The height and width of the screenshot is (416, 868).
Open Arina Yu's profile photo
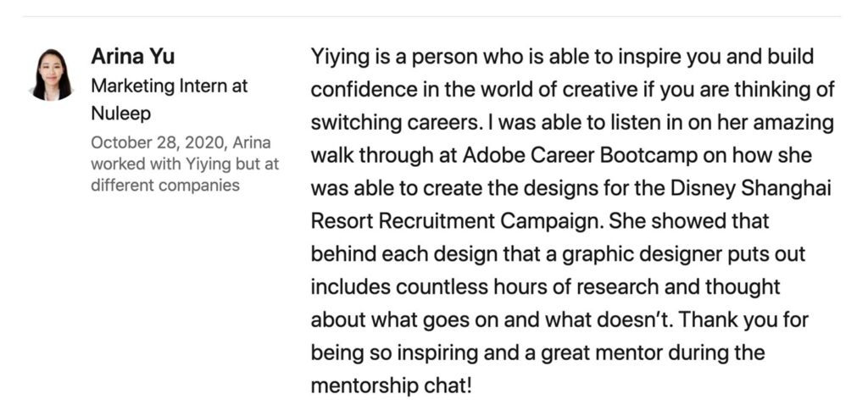point(52,75)
